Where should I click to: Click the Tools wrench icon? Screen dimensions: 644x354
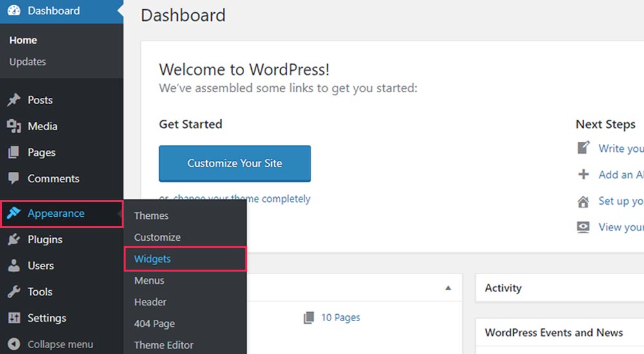pyautogui.click(x=14, y=292)
